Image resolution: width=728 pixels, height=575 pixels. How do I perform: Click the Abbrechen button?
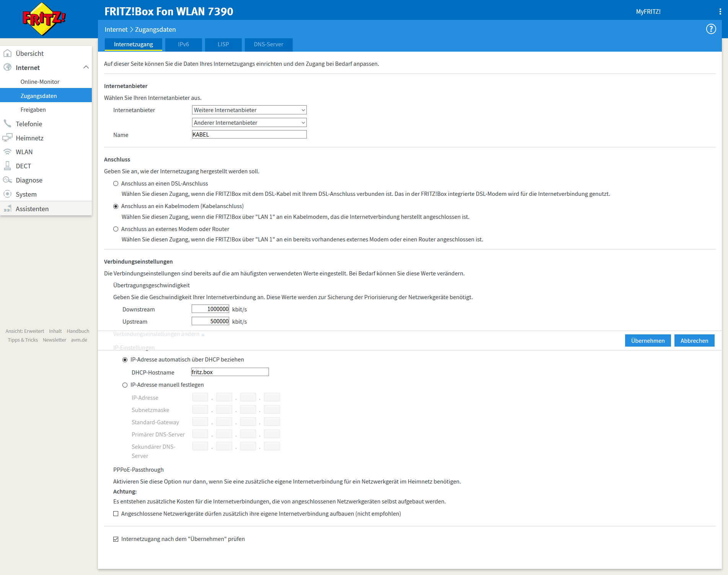[x=694, y=340]
